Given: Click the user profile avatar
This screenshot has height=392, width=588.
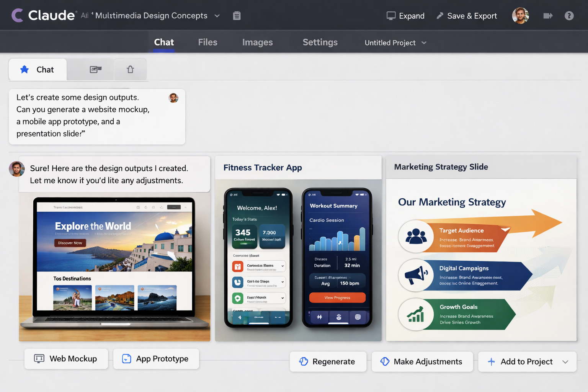Looking at the screenshot, I should coord(520,16).
